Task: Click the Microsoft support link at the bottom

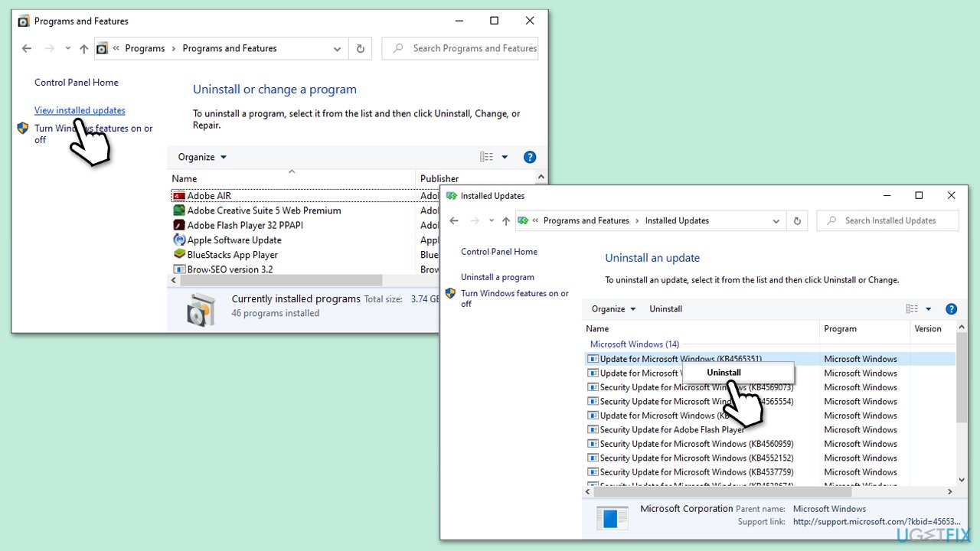Action: 876,521
